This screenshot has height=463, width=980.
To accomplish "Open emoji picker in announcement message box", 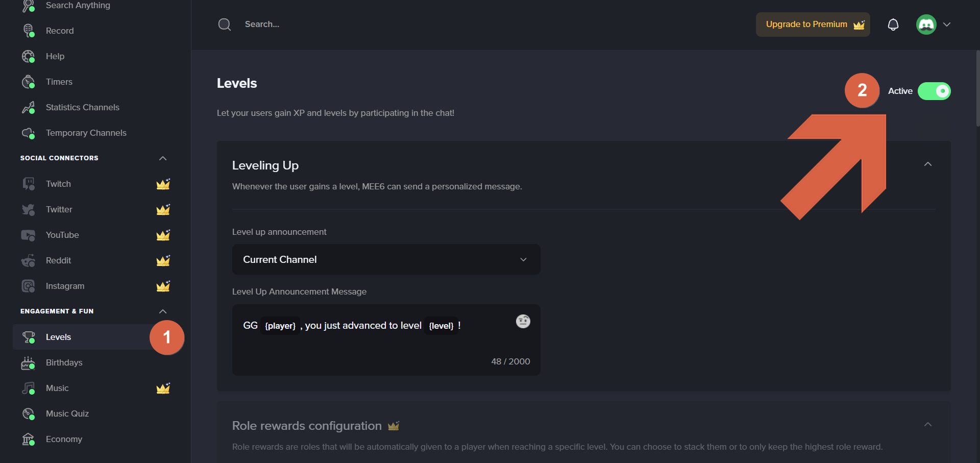I will [x=523, y=321].
